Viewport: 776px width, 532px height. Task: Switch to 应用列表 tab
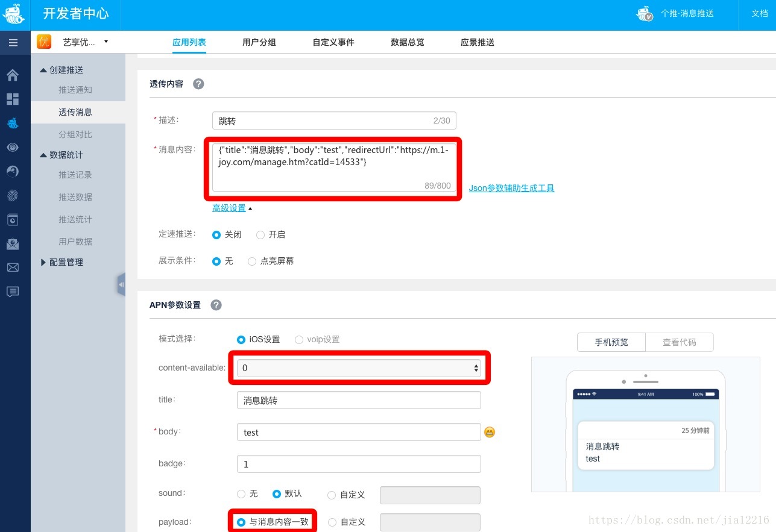pyautogui.click(x=189, y=42)
